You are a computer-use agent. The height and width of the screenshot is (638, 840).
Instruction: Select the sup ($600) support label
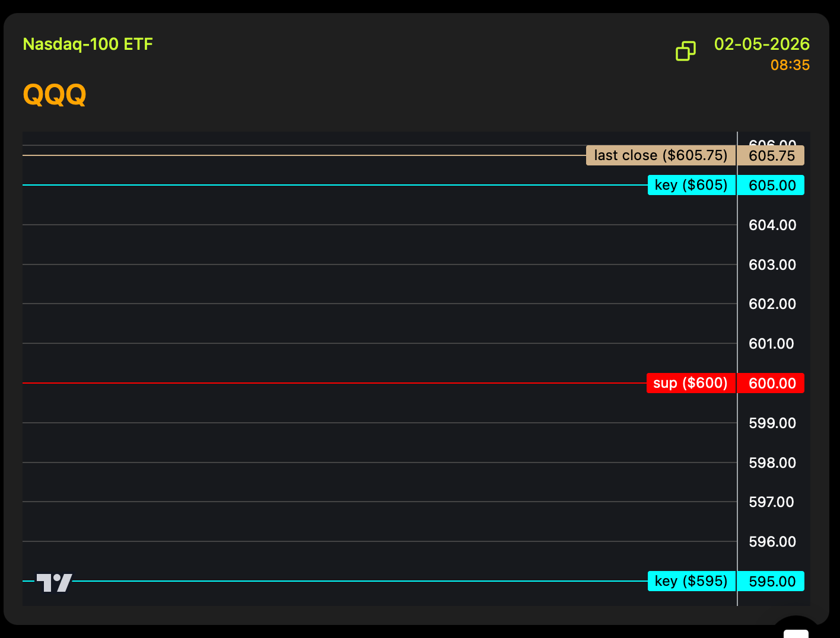point(691,383)
